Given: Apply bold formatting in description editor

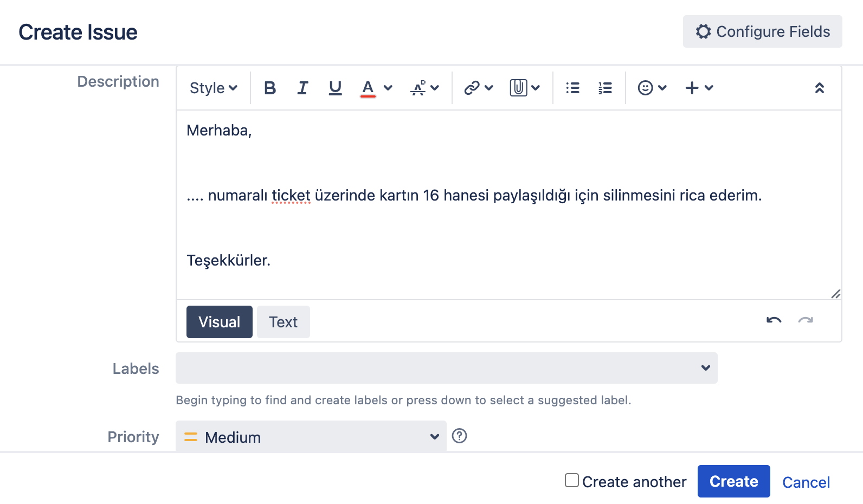Looking at the screenshot, I should [x=270, y=88].
